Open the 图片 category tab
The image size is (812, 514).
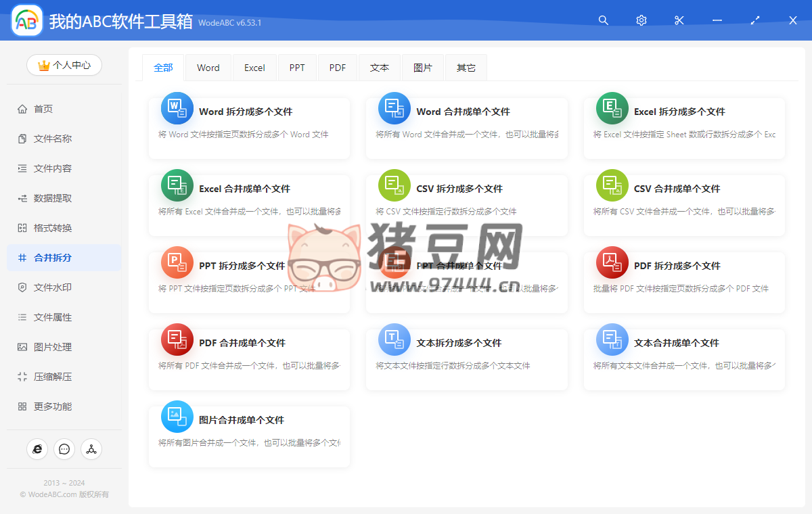click(x=422, y=68)
